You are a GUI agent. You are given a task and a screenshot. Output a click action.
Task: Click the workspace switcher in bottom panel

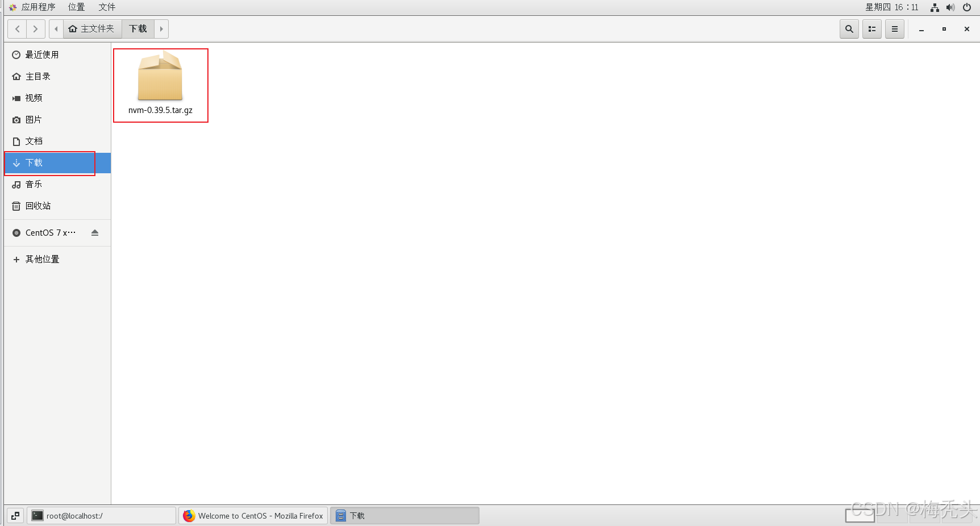(860, 515)
